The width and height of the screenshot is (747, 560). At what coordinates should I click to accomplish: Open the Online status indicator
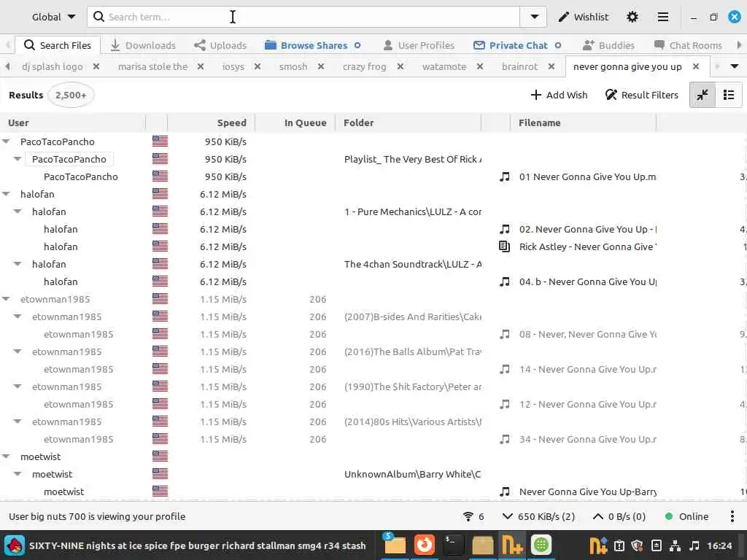point(686,517)
